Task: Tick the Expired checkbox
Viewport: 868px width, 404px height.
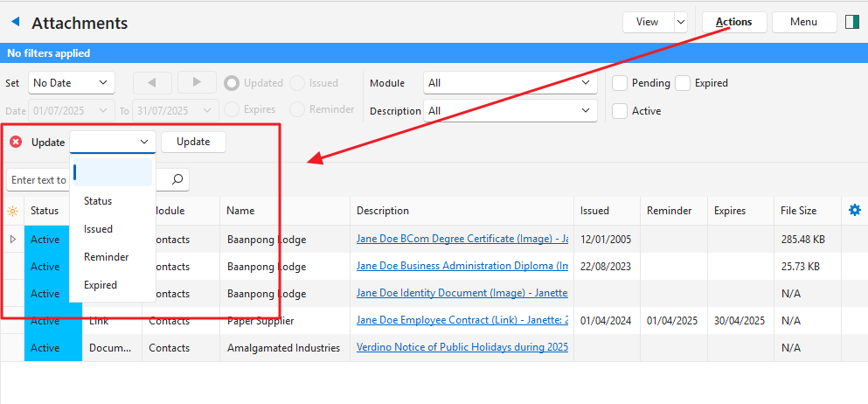Action: [x=683, y=83]
